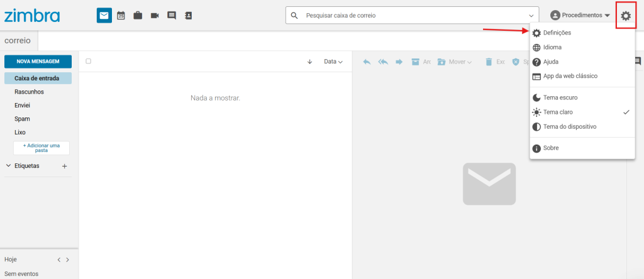This screenshot has height=279, width=644.
Task: Switch to Tema escuro
Action: point(560,97)
